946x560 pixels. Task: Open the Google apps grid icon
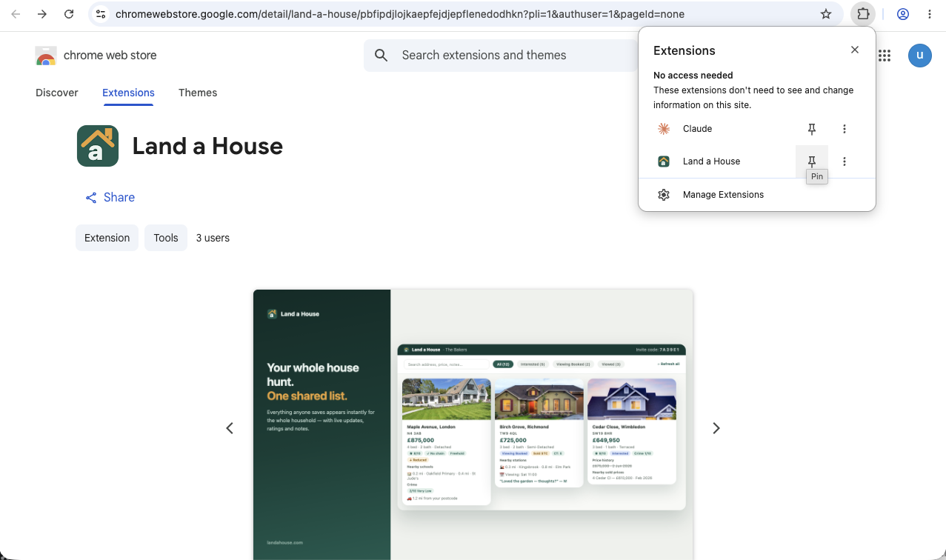tap(884, 56)
